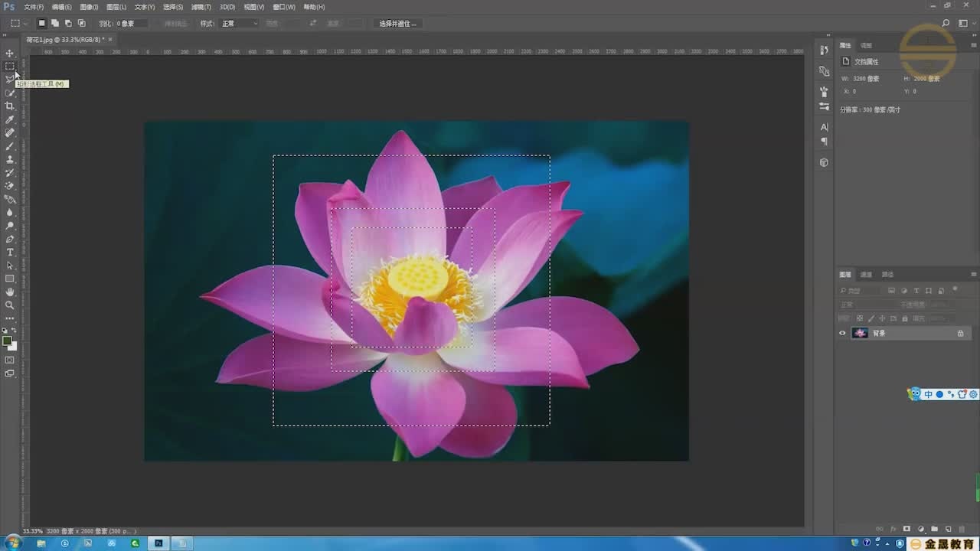Select the Pen tool
Viewport: 980px width, 551px height.
[10, 239]
